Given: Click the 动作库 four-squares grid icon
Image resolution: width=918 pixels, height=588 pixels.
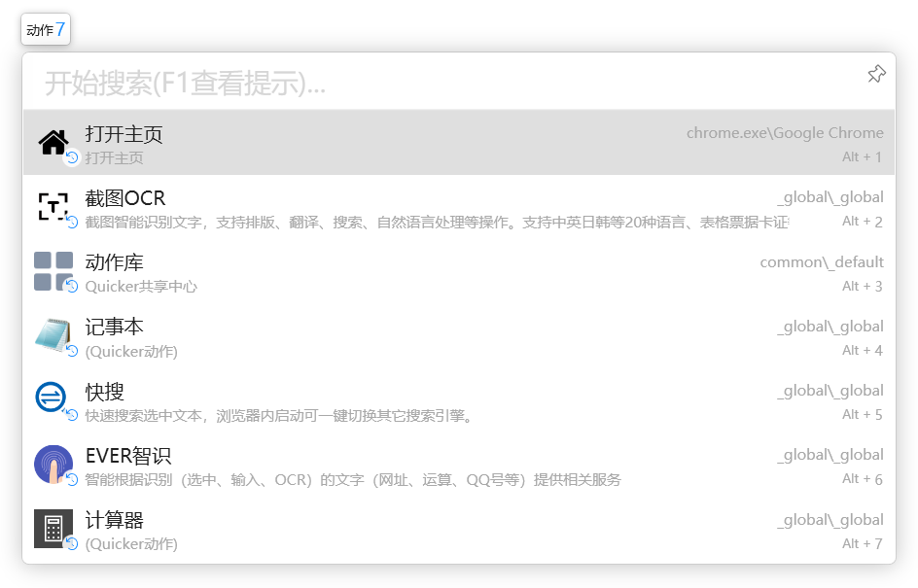Looking at the screenshot, I should [x=53, y=271].
